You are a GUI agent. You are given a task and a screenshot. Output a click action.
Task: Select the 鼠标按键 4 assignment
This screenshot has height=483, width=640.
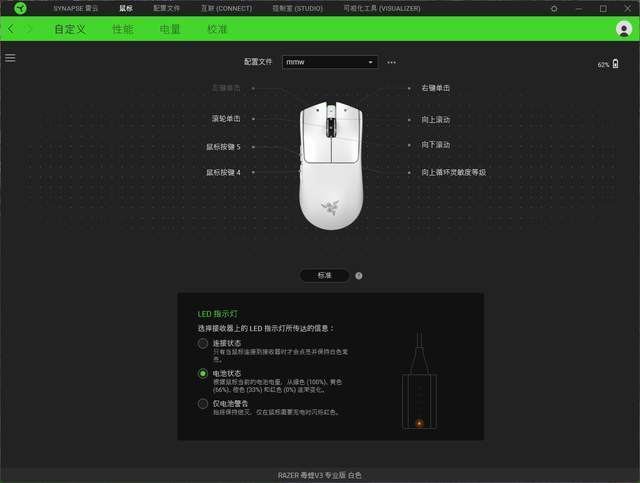(223, 173)
